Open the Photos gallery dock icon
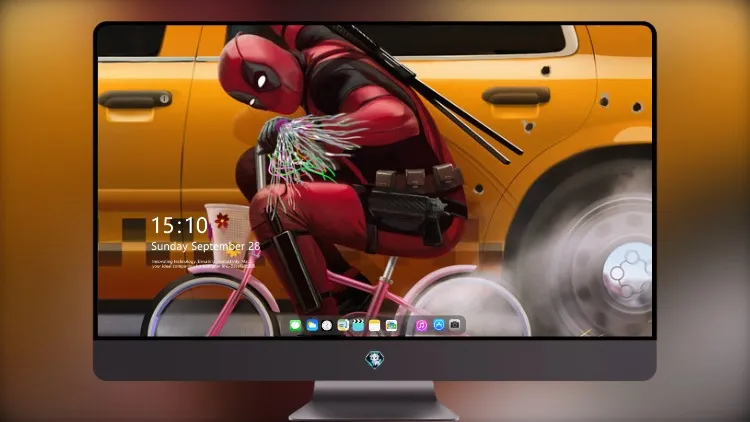This screenshot has width=750, height=422. point(391,325)
